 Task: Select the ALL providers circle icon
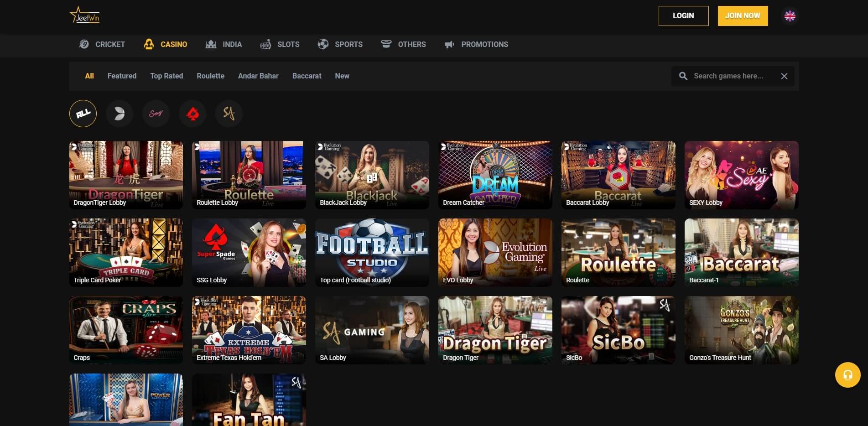pos(83,114)
